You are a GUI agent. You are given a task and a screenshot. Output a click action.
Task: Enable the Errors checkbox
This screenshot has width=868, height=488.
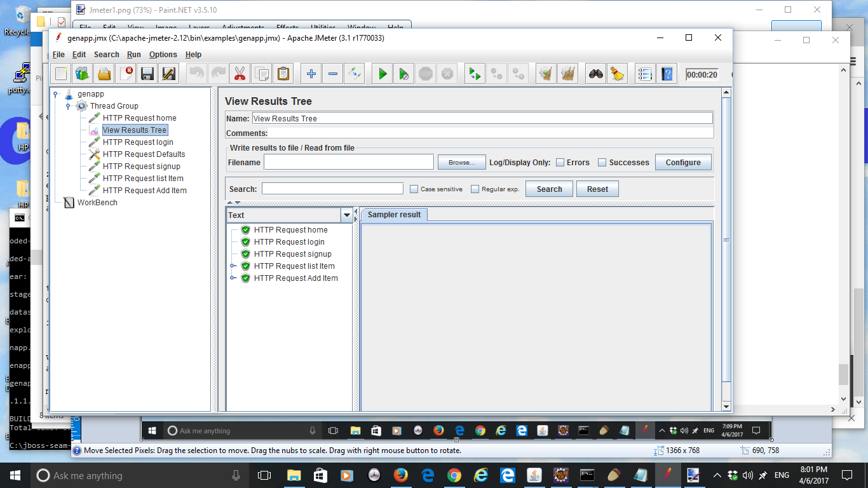(560, 163)
